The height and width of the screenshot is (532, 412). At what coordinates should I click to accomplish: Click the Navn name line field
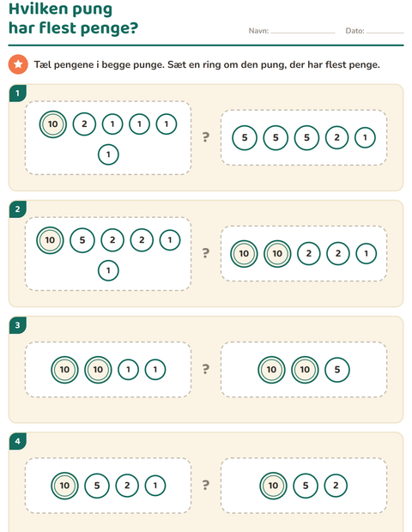point(303,31)
